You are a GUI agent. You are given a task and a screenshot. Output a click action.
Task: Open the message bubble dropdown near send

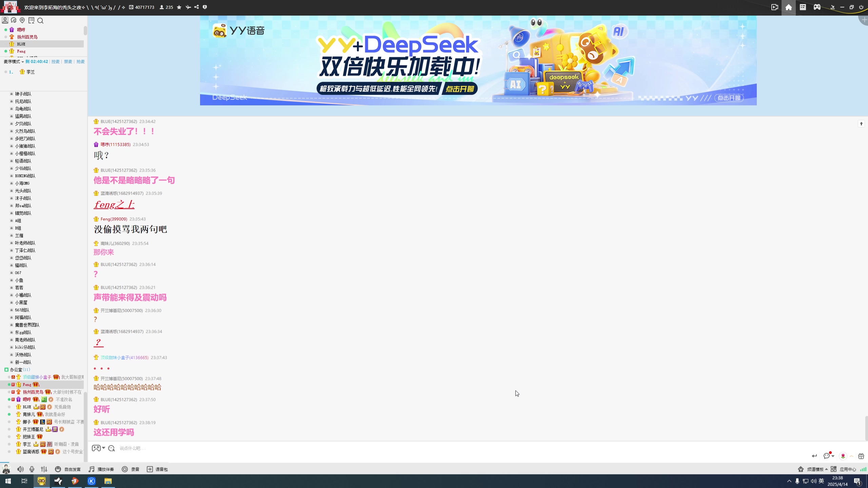[829, 456]
